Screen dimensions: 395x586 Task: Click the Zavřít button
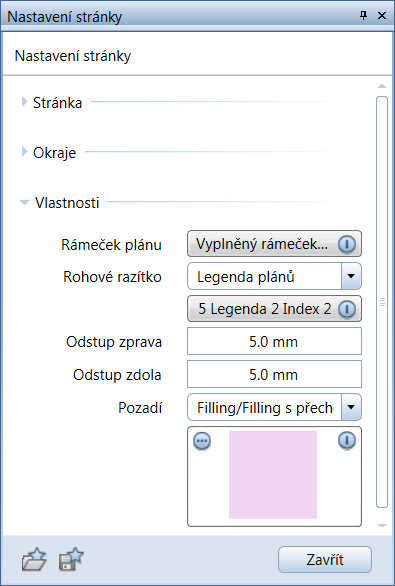click(325, 559)
